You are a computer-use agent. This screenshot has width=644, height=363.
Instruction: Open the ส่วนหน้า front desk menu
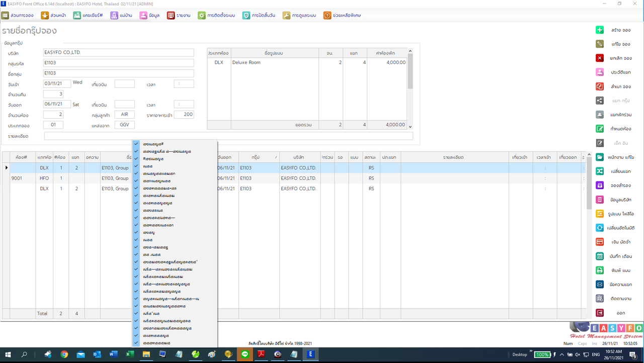click(54, 16)
